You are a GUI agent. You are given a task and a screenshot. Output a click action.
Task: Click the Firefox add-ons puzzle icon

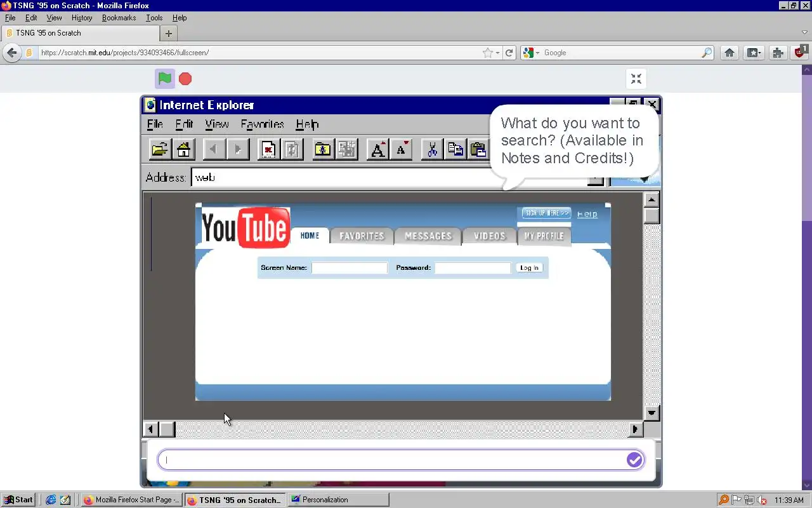pos(778,53)
